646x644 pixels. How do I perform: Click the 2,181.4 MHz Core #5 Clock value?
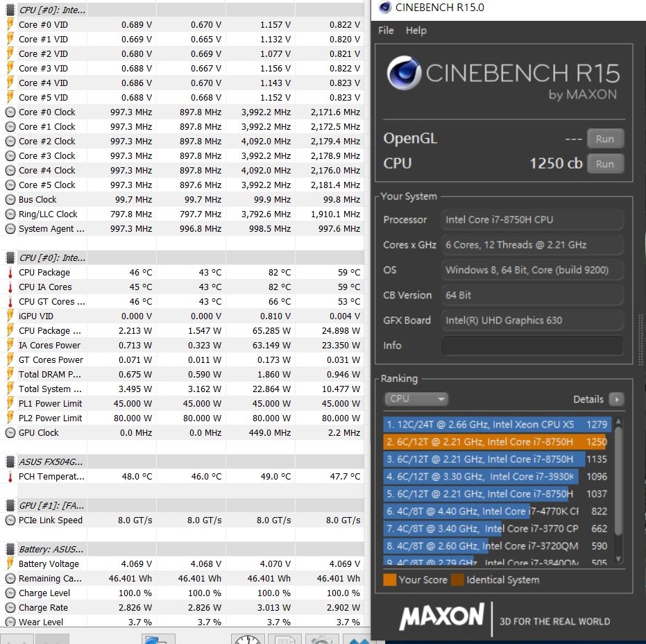coord(335,185)
